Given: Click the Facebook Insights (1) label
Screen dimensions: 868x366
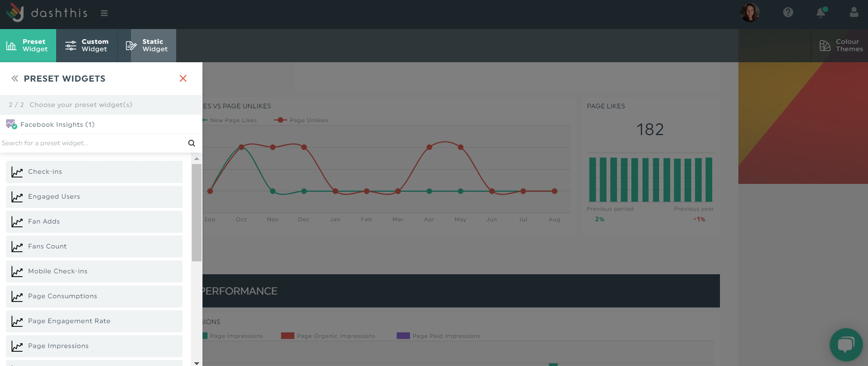Looking at the screenshot, I should [x=58, y=124].
